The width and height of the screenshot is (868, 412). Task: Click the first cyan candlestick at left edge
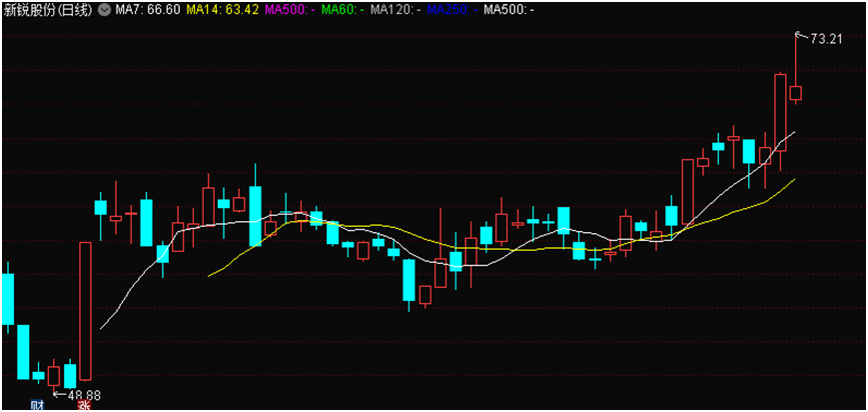click(8, 298)
